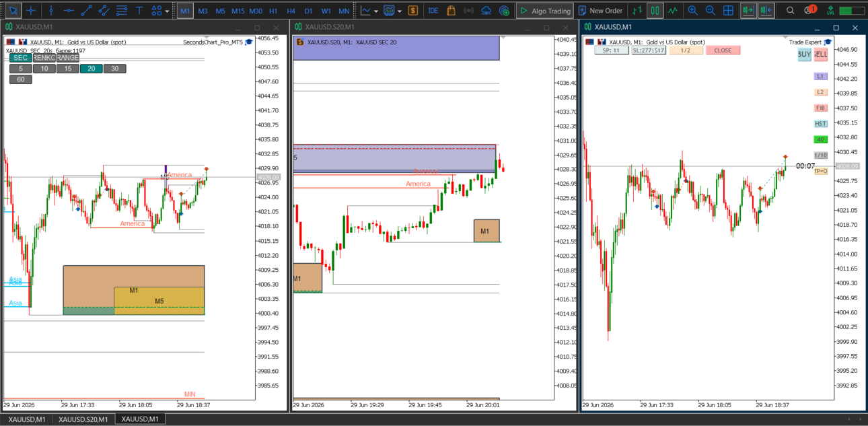Image resolution: width=868 pixels, height=426 pixels.
Task: Choose 10 seconds interval button
Action: tap(44, 69)
